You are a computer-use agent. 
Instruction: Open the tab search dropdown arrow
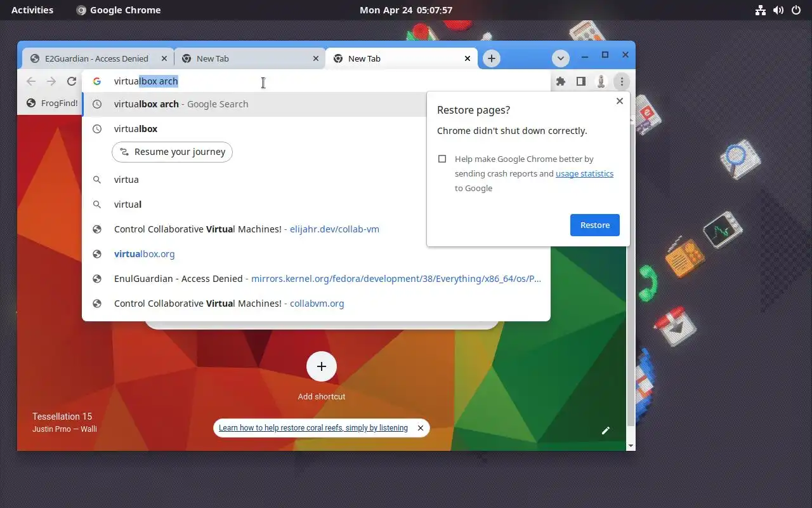click(x=560, y=58)
